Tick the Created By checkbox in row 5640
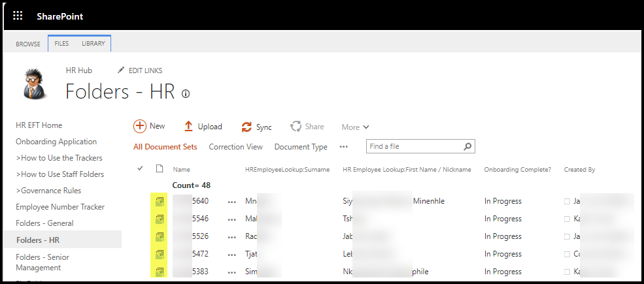Viewport: 644px width, 284px height. (x=567, y=201)
